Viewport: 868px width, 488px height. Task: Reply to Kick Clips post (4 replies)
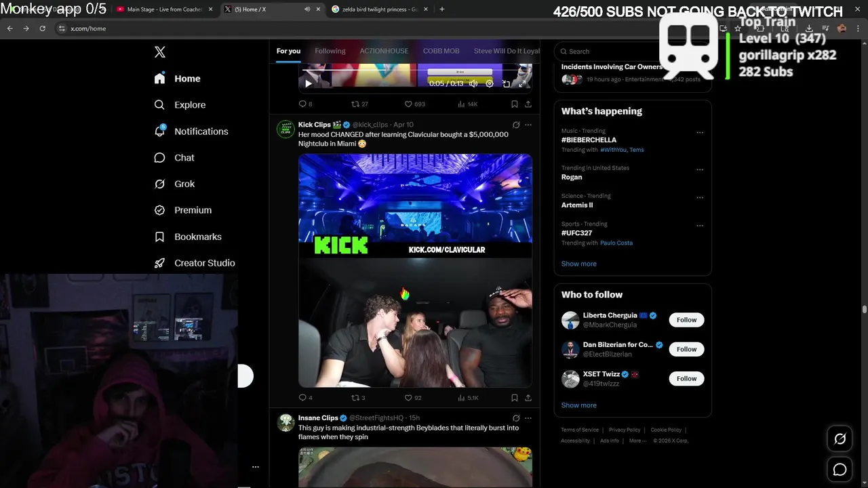(x=305, y=398)
